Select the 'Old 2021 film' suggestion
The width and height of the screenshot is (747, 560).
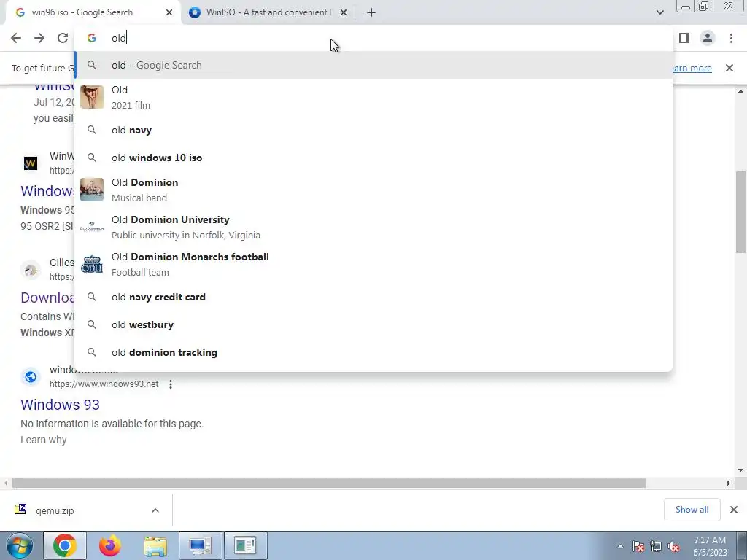coord(373,97)
